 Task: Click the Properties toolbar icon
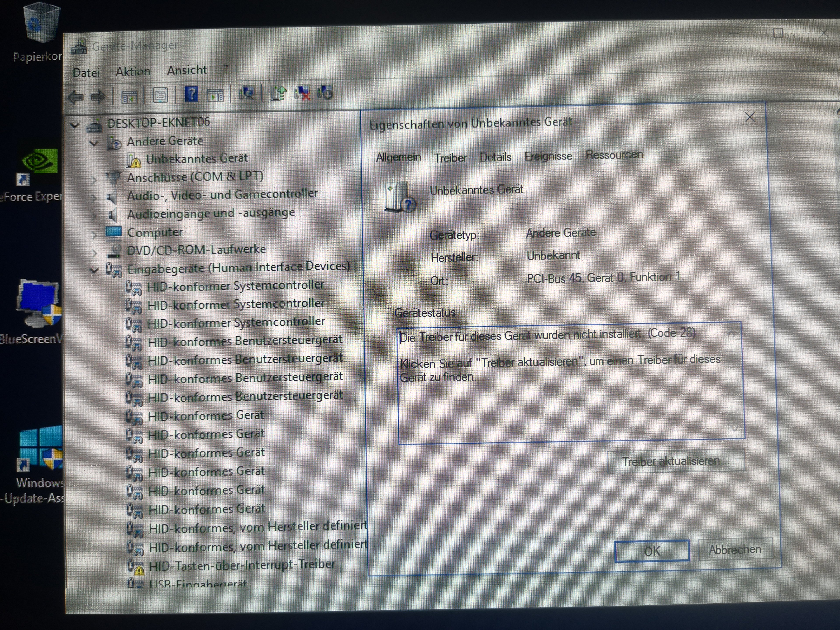(160, 95)
